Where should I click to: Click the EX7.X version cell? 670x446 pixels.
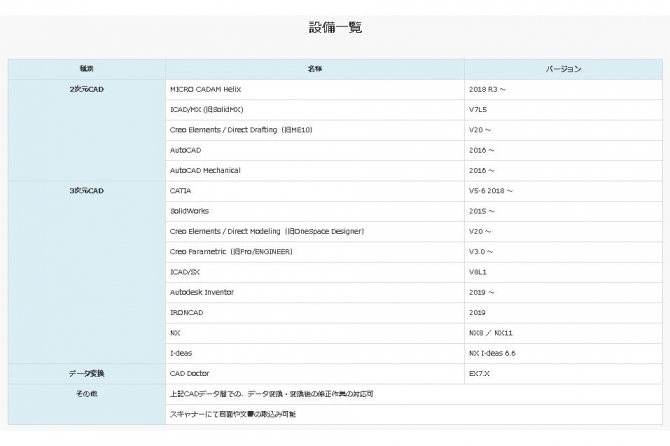coord(563,374)
